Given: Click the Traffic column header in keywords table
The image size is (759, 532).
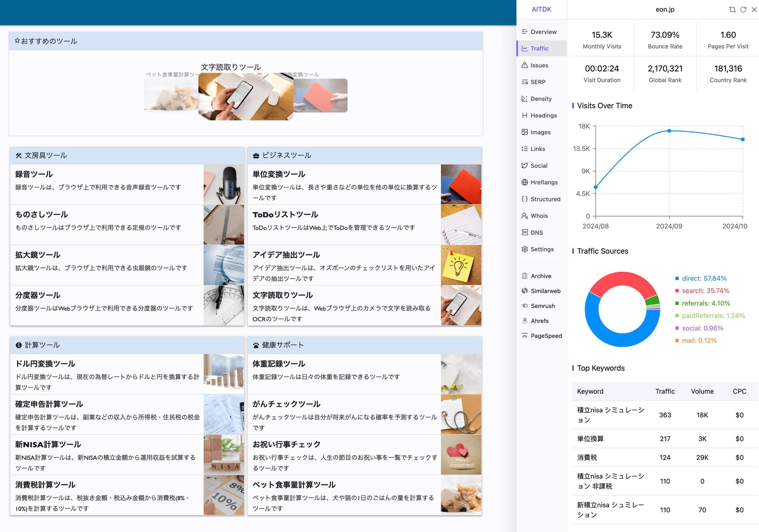Looking at the screenshot, I should coord(665,391).
